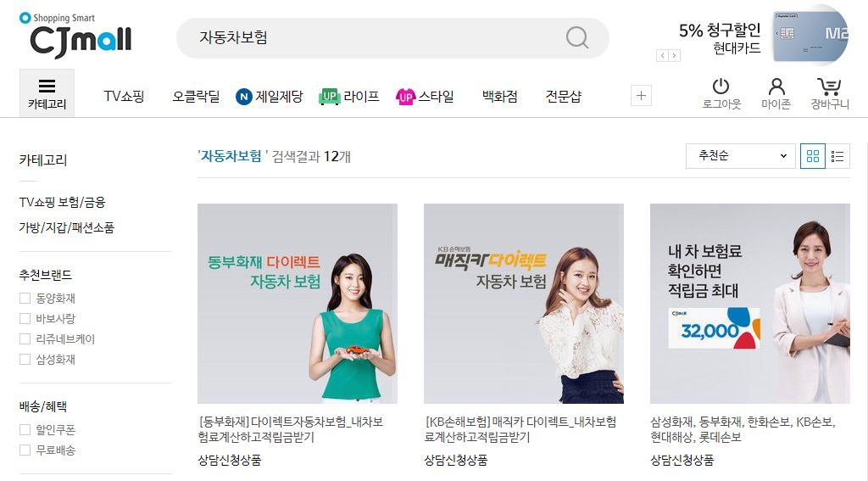Viewport: 868px width, 481px height.
Task: Open the 추천순 sort dropdown
Action: pos(740,156)
